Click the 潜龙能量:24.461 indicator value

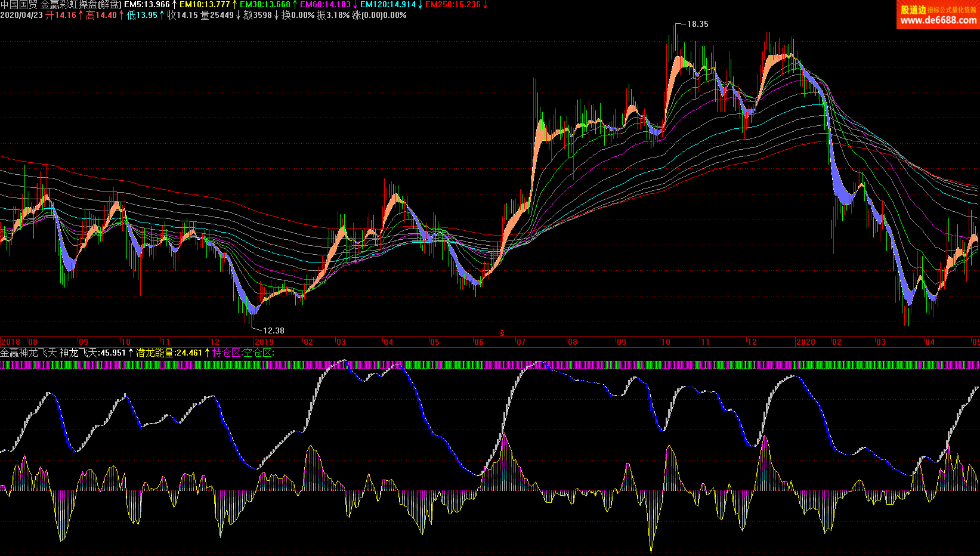pos(169,353)
